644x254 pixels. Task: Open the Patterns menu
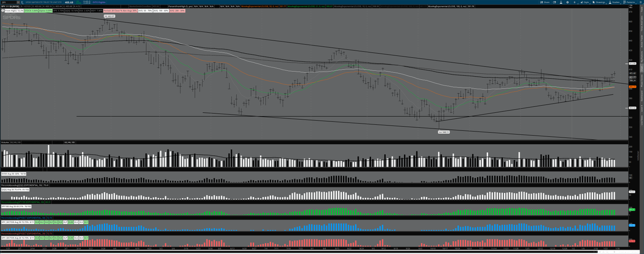point(630,2)
